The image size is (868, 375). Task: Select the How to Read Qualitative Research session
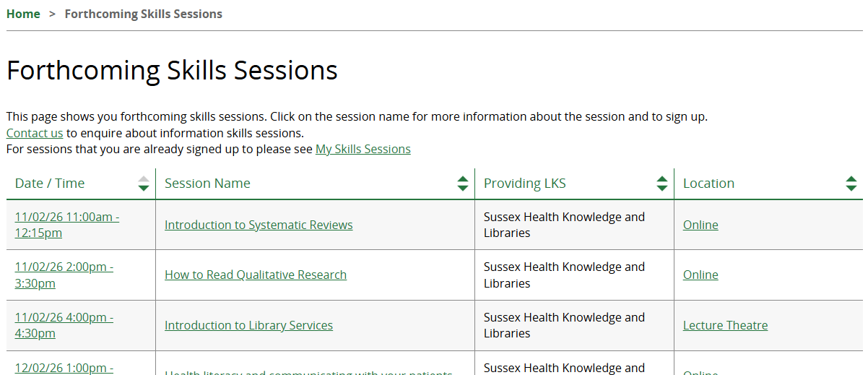click(x=256, y=275)
